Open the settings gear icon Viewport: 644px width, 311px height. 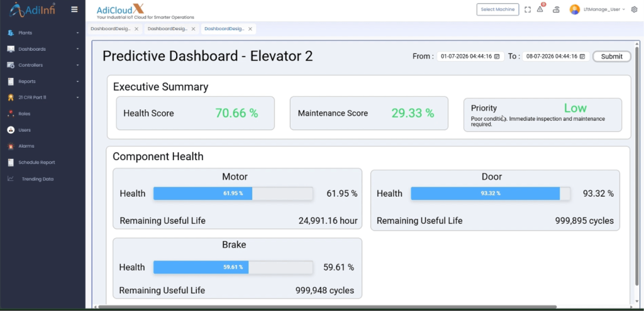tap(634, 9)
